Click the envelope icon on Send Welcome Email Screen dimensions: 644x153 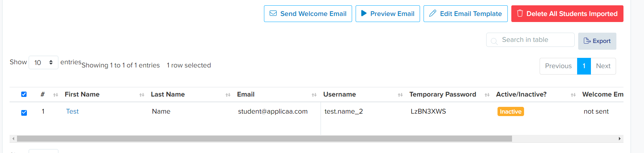tap(273, 13)
